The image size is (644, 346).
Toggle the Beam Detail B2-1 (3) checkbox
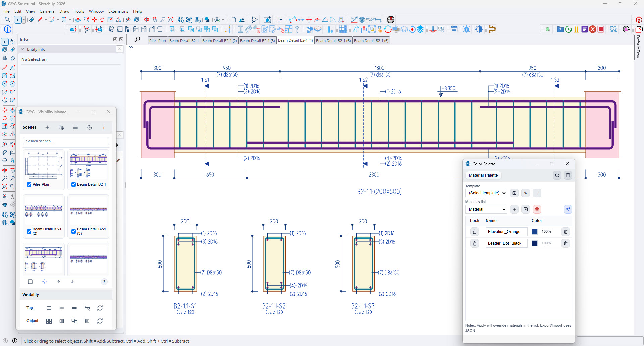click(x=74, y=231)
